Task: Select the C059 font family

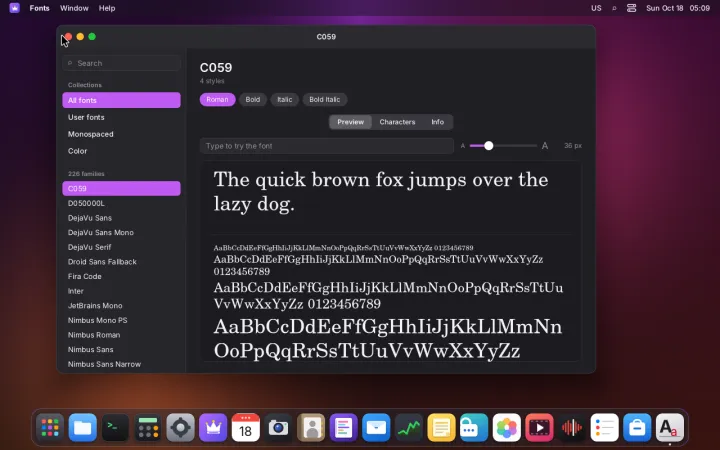Action: pyautogui.click(x=121, y=188)
